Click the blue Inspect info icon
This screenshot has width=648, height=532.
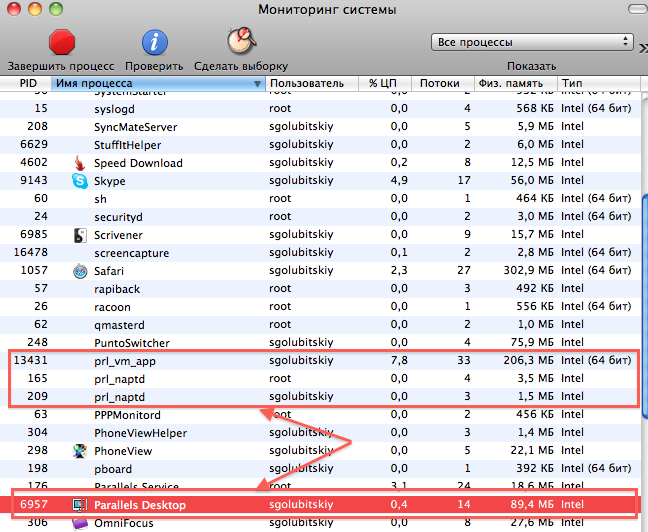point(154,42)
